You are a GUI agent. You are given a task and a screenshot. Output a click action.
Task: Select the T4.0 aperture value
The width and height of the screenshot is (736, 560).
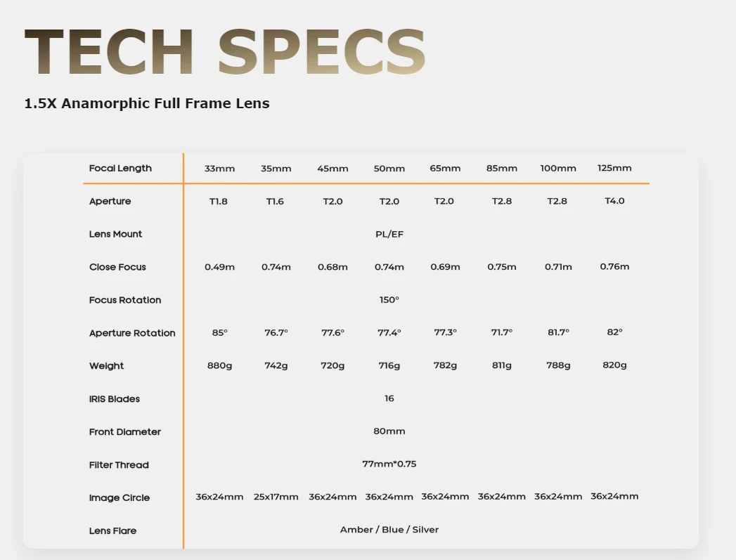point(614,201)
